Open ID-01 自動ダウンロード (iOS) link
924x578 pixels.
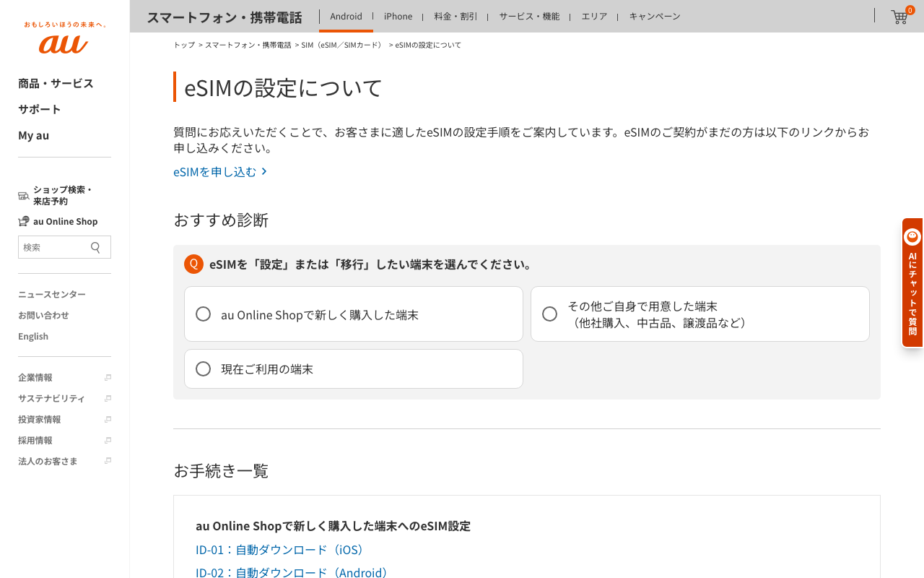point(282,550)
